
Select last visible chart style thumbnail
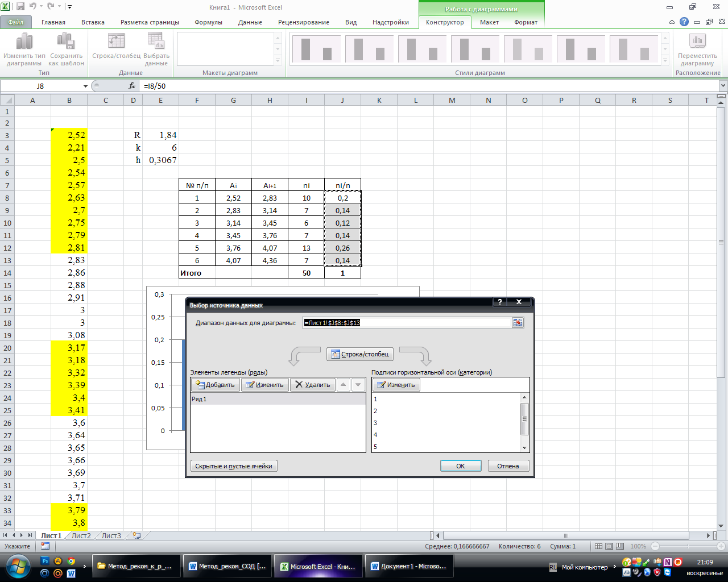(x=634, y=49)
